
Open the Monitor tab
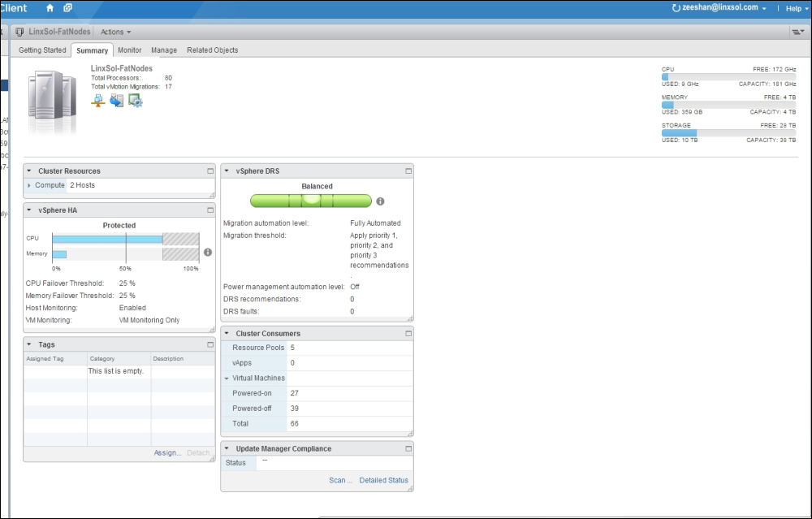(x=129, y=50)
